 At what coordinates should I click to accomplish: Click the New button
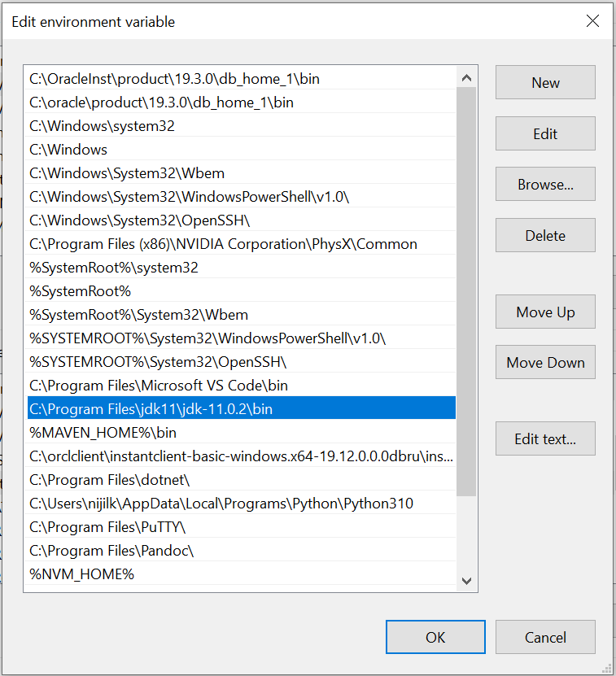(545, 83)
